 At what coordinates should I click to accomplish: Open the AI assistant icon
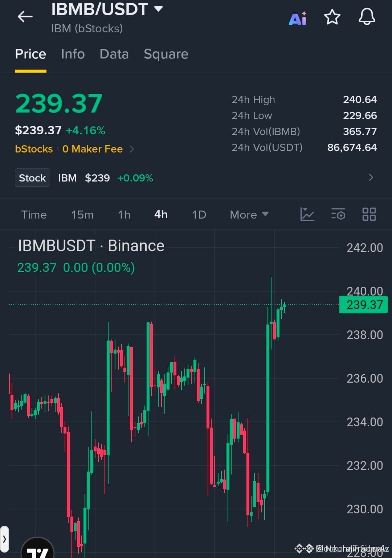(298, 18)
